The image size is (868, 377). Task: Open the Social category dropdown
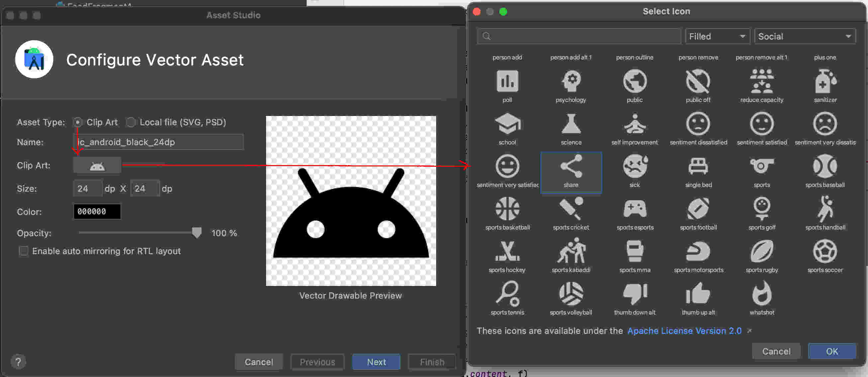click(805, 37)
